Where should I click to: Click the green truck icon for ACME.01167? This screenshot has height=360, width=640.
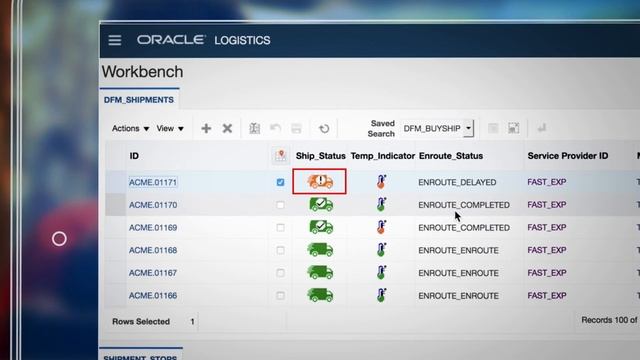[320, 272]
